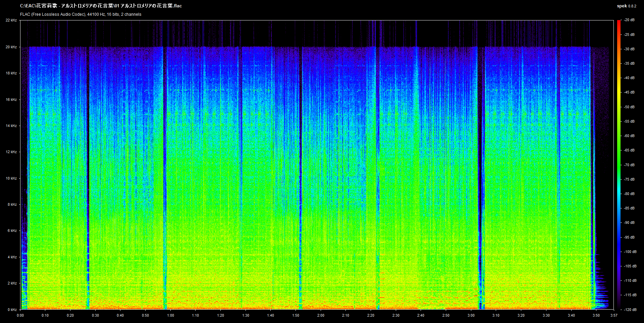Click the FLAC codec info line

[x=80, y=14]
